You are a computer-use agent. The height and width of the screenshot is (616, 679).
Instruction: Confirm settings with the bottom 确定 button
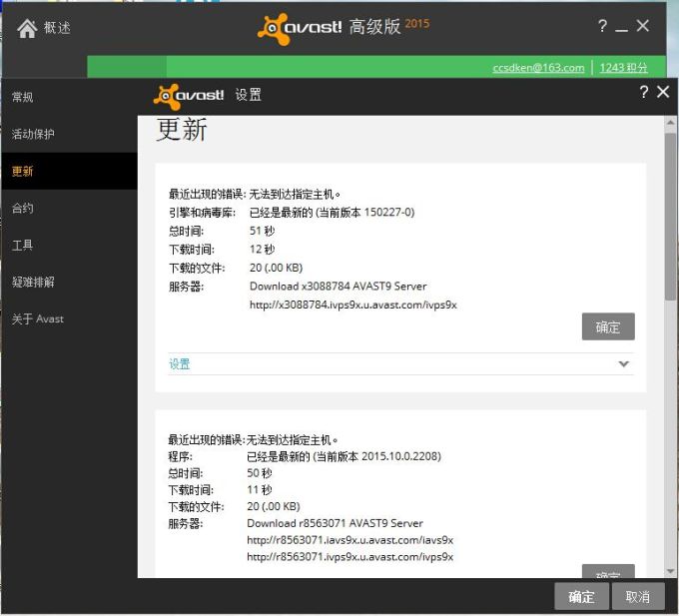tap(581, 596)
